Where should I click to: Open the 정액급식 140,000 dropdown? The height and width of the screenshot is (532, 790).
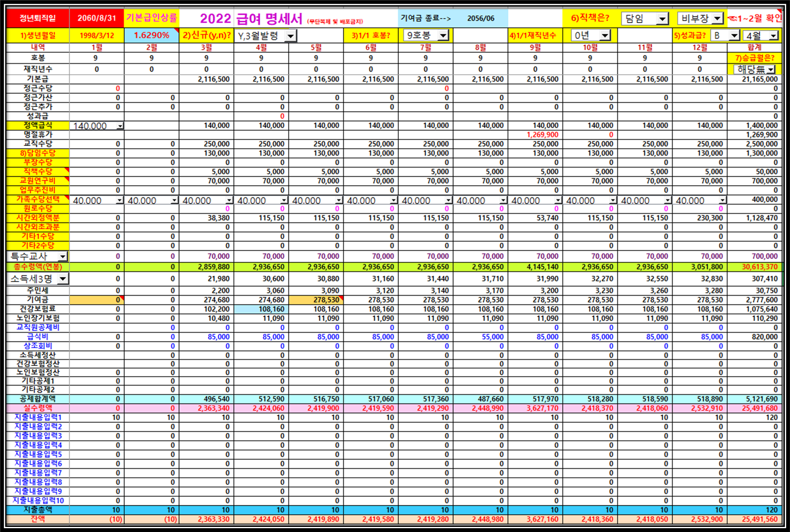pyautogui.click(x=121, y=126)
